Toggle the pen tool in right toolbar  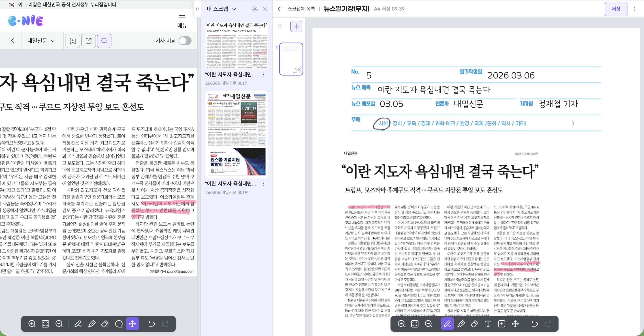447,324
